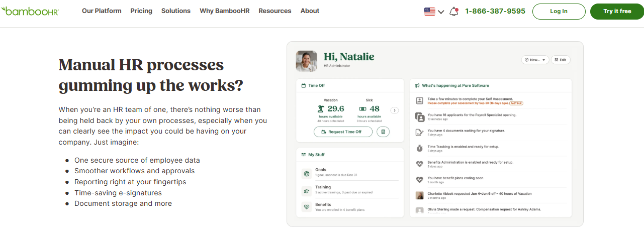Click Charlotte Abbott's avatar
The height and width of the screenshot is (242, 644).
tap(420, 195)
